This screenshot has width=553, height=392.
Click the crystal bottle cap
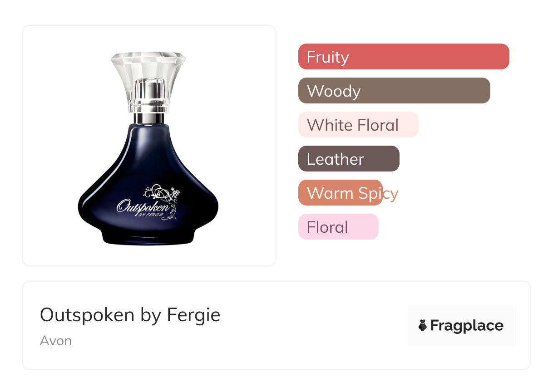point(148,82)
